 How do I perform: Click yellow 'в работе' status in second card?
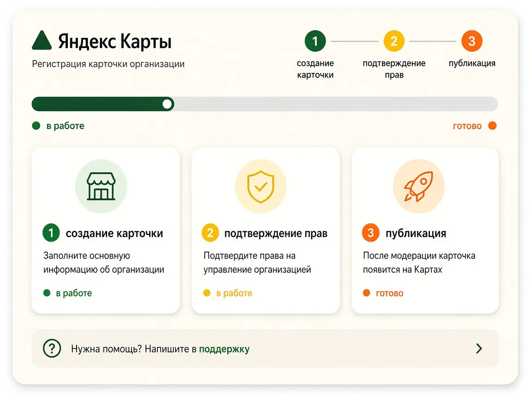(x=234, y=293)
